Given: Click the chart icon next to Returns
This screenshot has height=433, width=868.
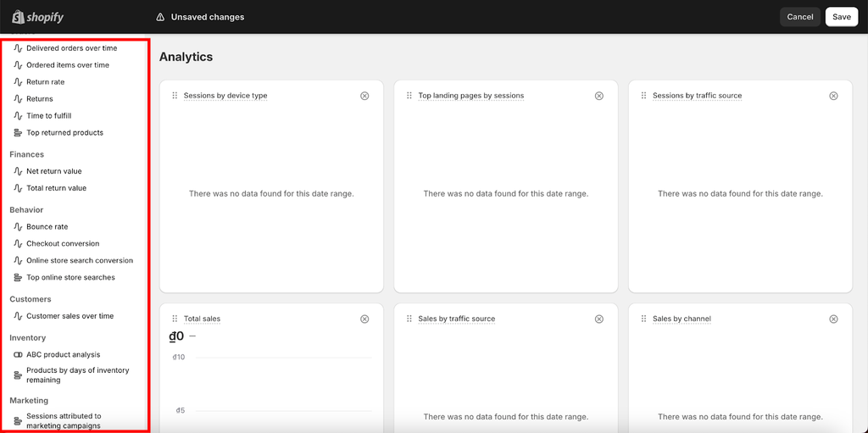Looking at the screenshot, I should tap(18, 99).
